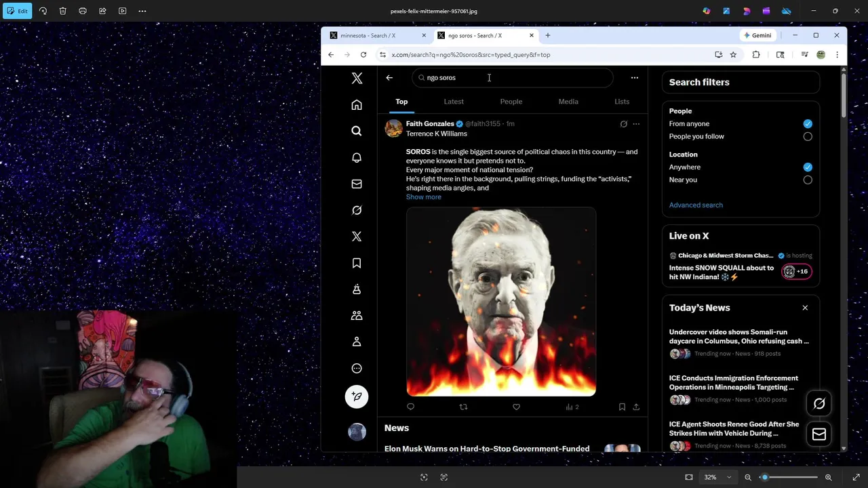Click the Edit button in Photos

tap(17, 11)
